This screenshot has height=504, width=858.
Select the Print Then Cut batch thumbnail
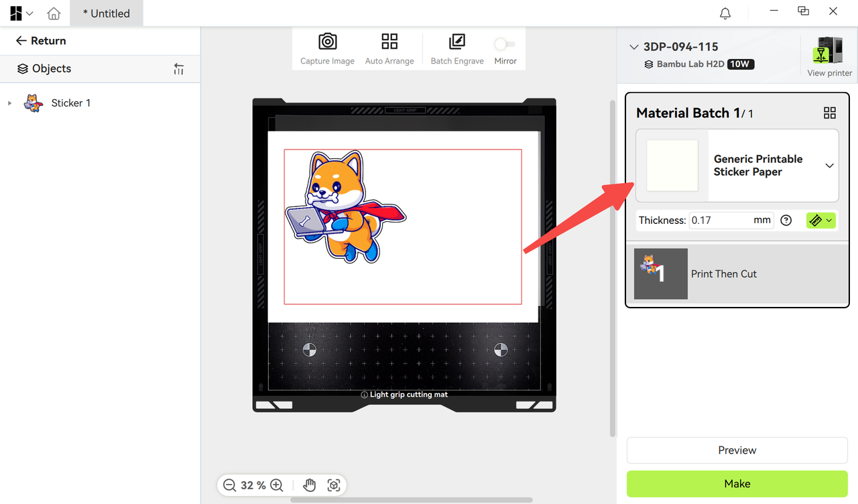click(x=661, y=273)
